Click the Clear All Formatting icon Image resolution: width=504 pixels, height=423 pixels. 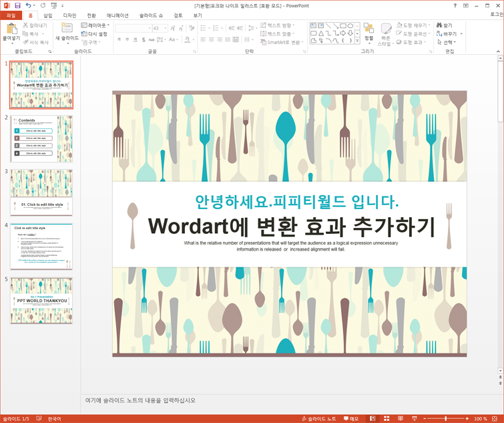pyautogui.click(x=192, y=28)
